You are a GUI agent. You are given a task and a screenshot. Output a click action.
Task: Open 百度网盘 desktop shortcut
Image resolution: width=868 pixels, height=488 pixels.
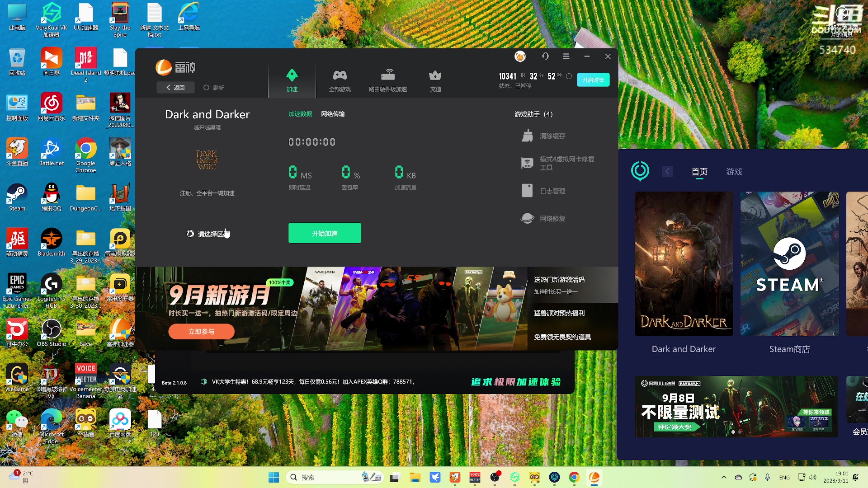[x=120, y=423]
